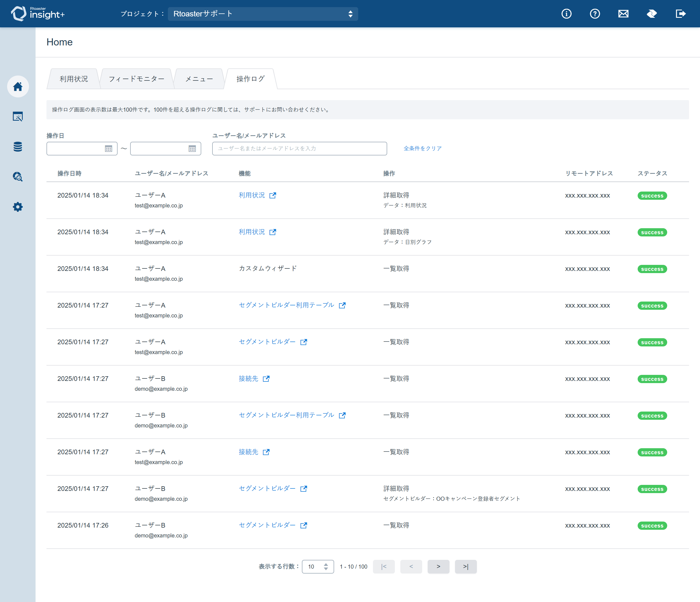Click データ：日別グラフ detail text
This screenshot has width=700, height=602.
tap(407, 242)
